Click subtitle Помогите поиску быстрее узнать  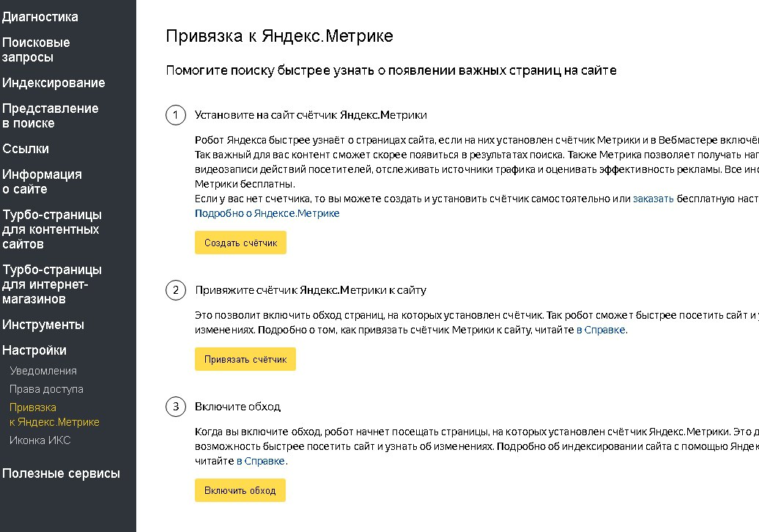click(x=391, y=70)
